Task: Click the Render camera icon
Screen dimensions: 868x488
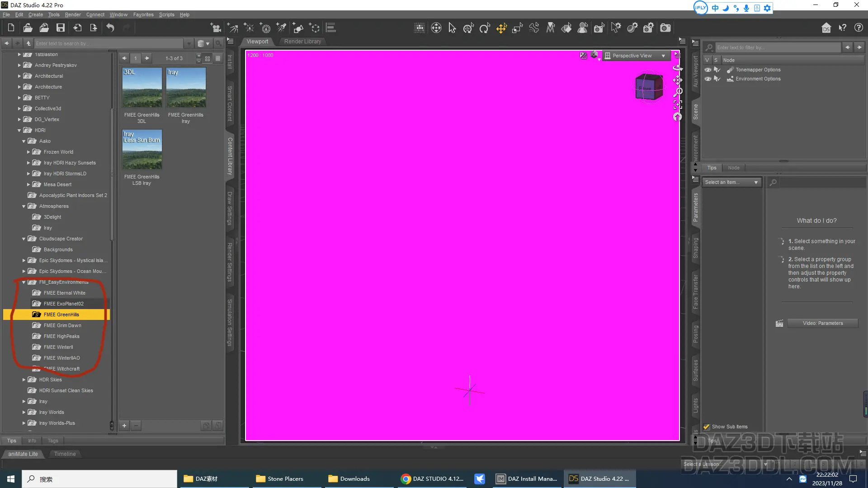Action: [x=665, y=28]
